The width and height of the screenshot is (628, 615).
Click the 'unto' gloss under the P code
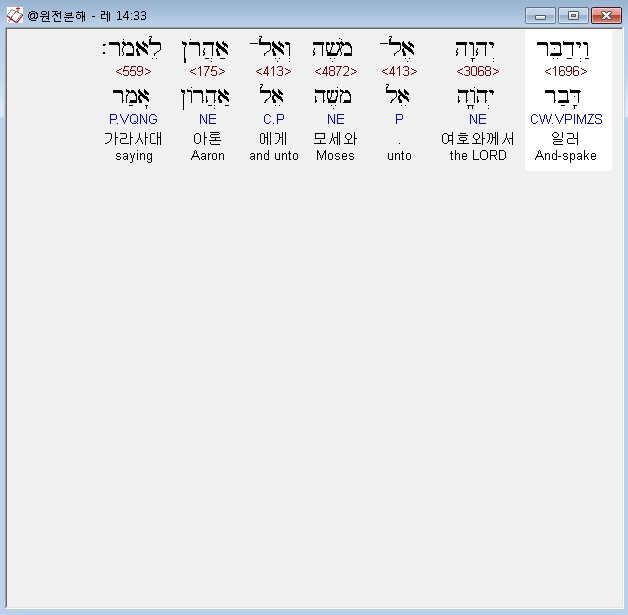click(x=399, y=155)
